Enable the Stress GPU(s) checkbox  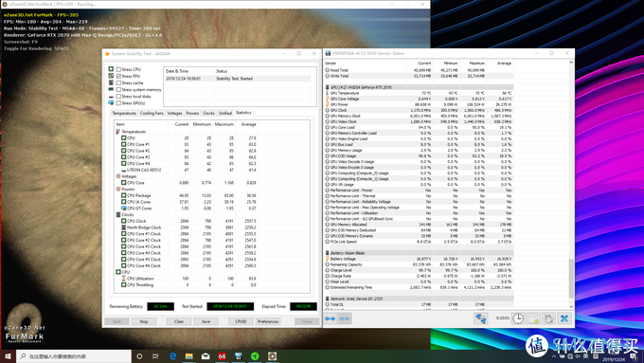coord(118,102)
